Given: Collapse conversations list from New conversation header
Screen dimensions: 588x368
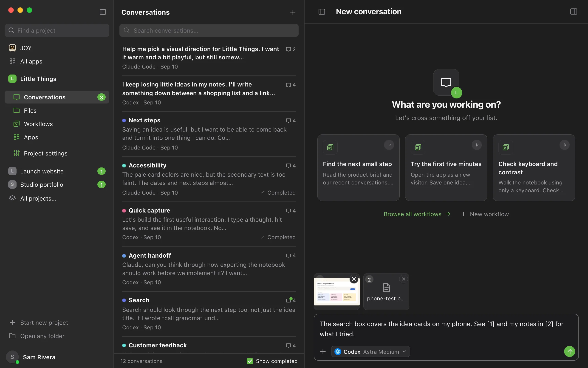Looking at the screenshot, I should (322, 12).
